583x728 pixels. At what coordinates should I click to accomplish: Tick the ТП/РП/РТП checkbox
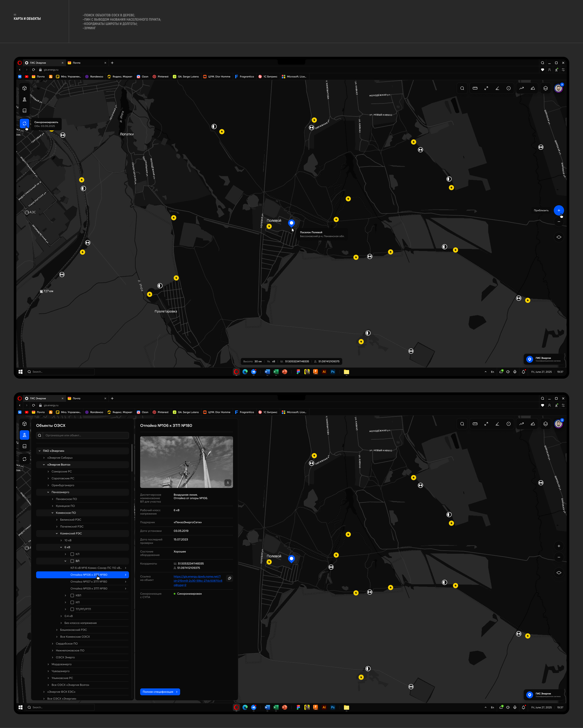tap(72, 609)
